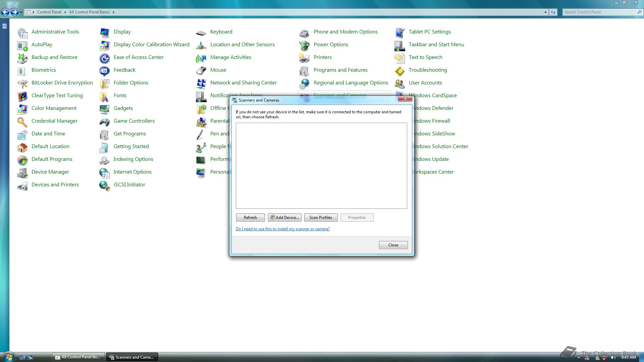Open the Folder Options icon
644x362 pixels.
pyautogui.click(x=105, y=83)
